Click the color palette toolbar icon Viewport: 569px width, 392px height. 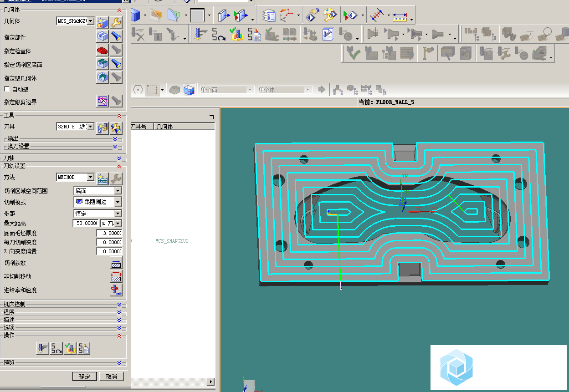[329, 16]
